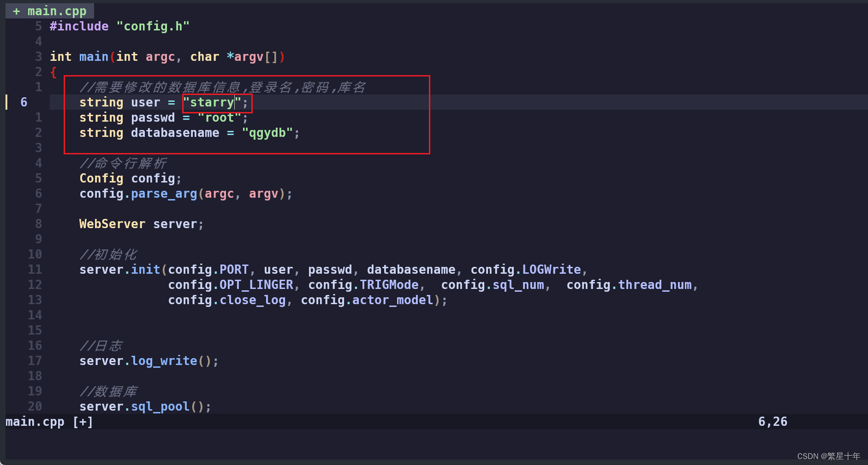
Task: Click the log_write method call
Action: click(x=163, y=360)
